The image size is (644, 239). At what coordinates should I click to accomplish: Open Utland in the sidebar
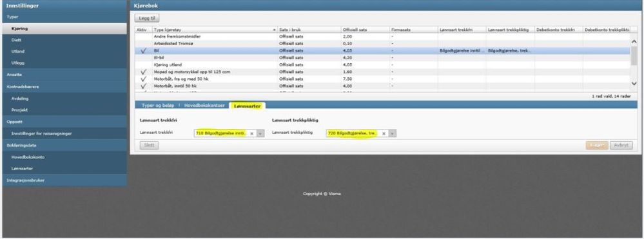pos(64,52)
